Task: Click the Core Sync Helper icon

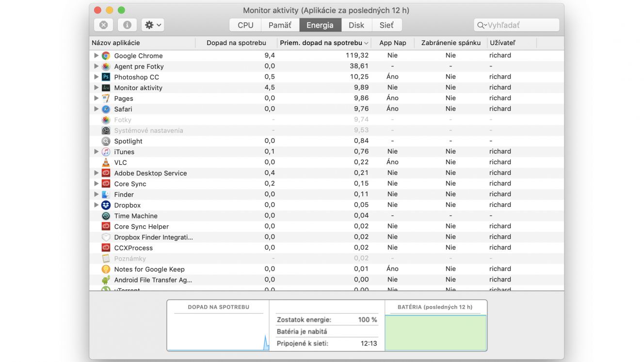Action: [106, 226]
